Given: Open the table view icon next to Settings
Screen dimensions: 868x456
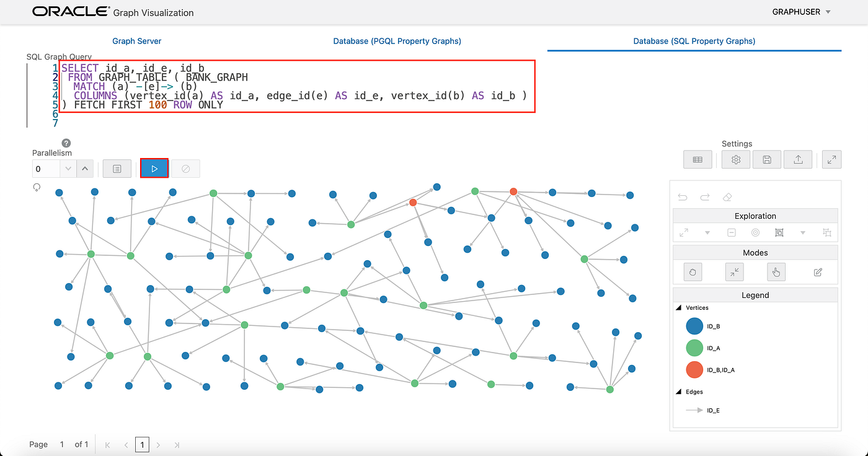Looking at the screenshot, I should point(697,159).
